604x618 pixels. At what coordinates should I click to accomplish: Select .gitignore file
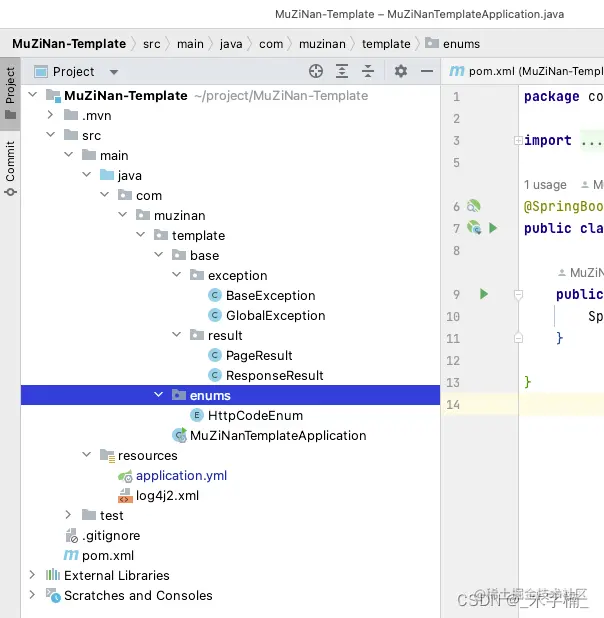click(111, 535)
